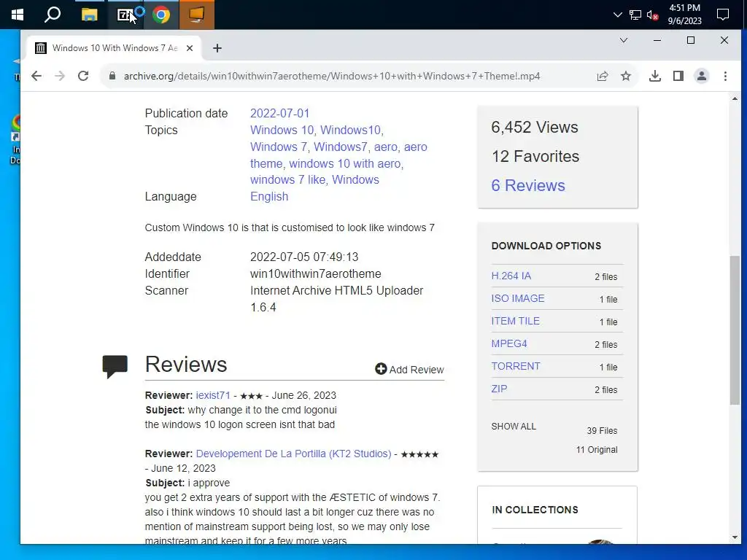
Task: Open the Chrome profile avatar
Action: tap(702, 76)
